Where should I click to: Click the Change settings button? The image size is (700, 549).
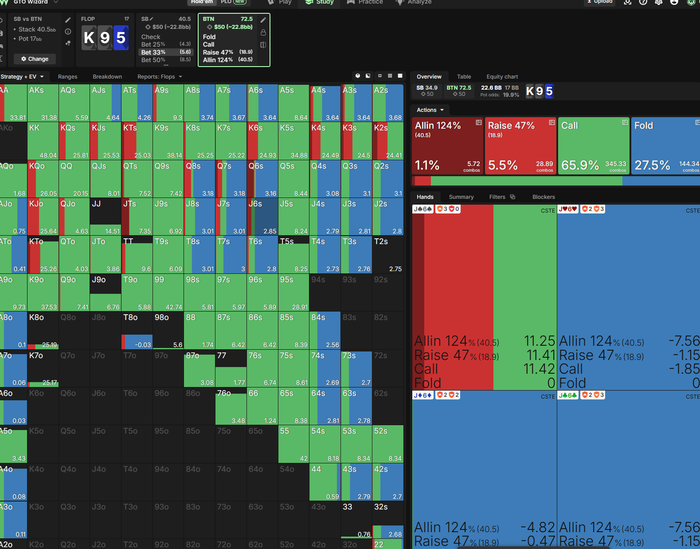click(34, 59)
